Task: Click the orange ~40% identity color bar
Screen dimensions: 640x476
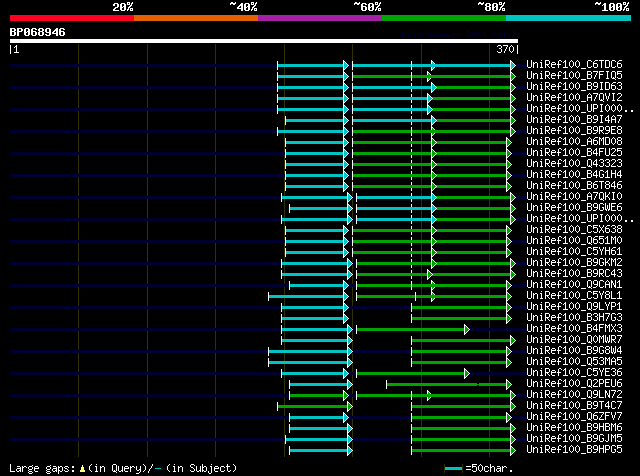Action: (196, 18)
